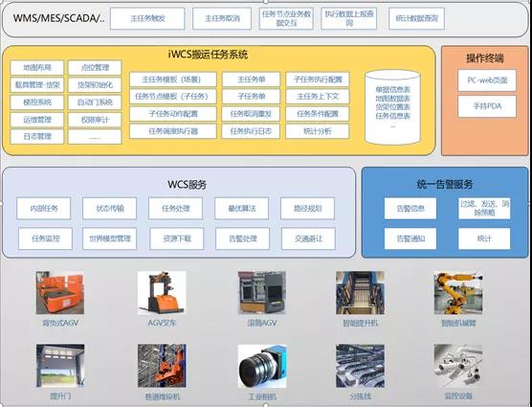The image size is (532, 407).
Task: Click the 统计数据查询 box
Action: click(416, 18)
